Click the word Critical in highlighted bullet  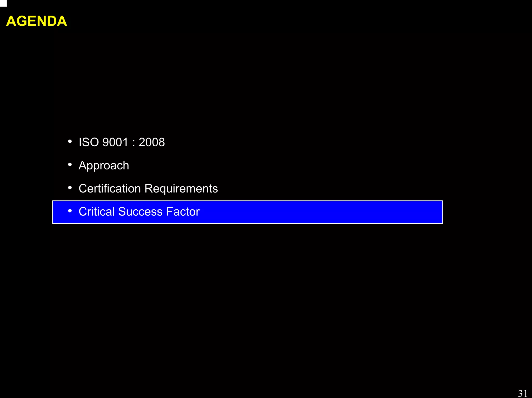tap(97, 212)
